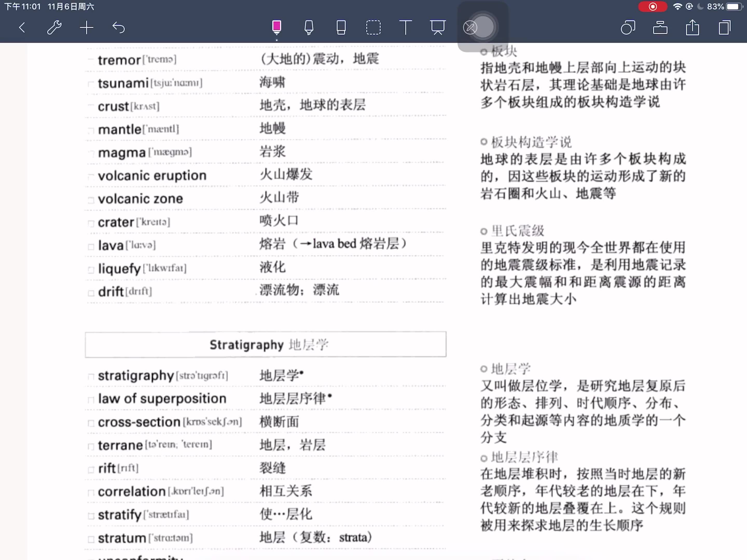Click the word stratigraphy in list
Image resolution: width=747 pixels, height=560 pixels.
click(136, 376)
